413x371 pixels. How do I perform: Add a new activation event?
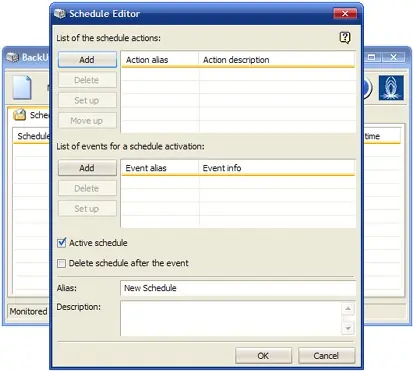point(87,168)
